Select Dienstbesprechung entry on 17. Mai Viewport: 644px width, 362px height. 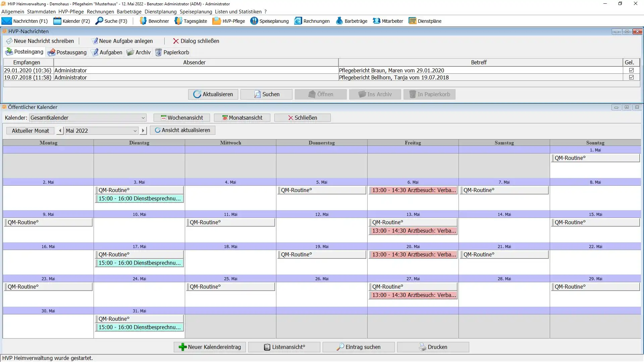point(139,263)
